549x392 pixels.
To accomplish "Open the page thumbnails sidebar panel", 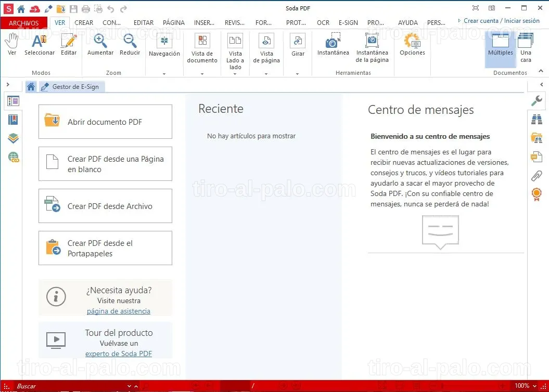I will [x=14, y=101].
